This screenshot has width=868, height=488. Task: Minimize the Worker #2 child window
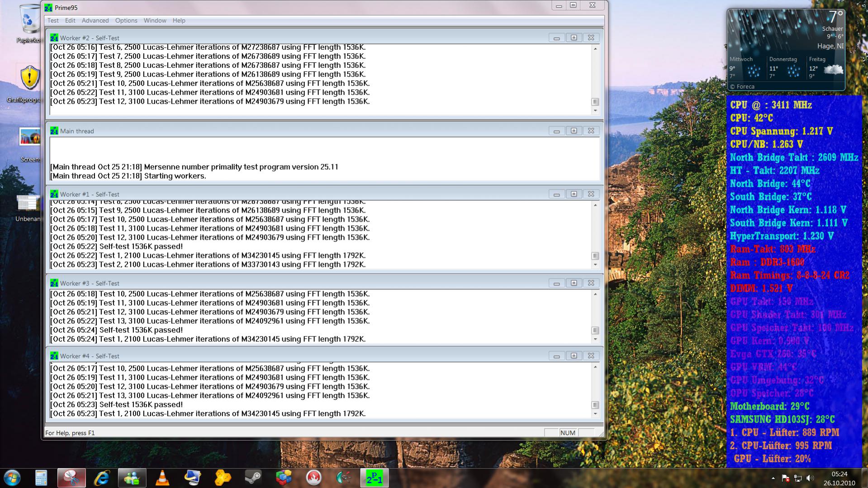[557, 38]
